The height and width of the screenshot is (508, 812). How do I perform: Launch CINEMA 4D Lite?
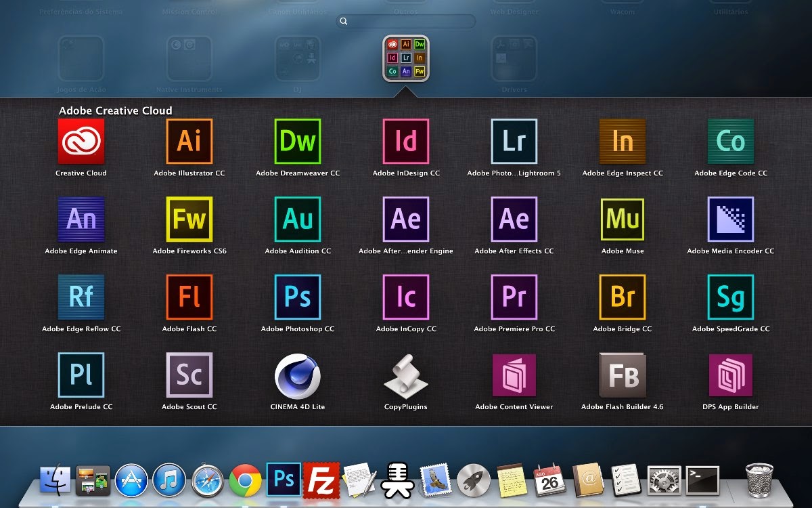[x=296, y=375]
